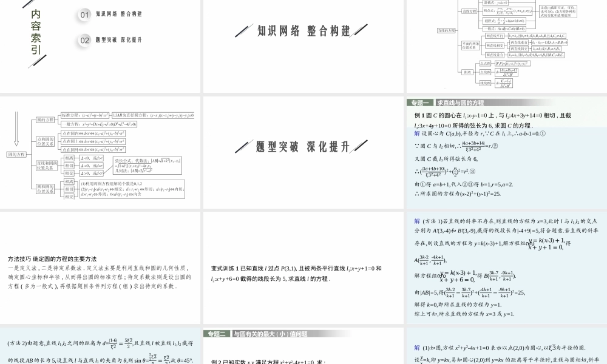Click the 01 circle number in the index
The height and width of the screenshot is (364, 607).
[x=84, y=15]
